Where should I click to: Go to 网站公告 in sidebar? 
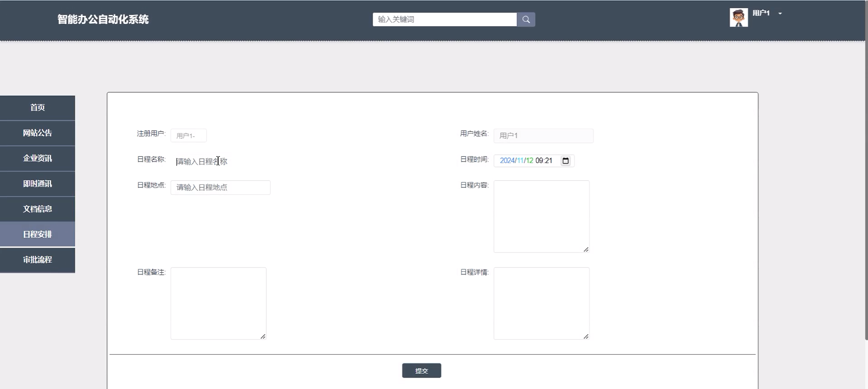(37, 133)
